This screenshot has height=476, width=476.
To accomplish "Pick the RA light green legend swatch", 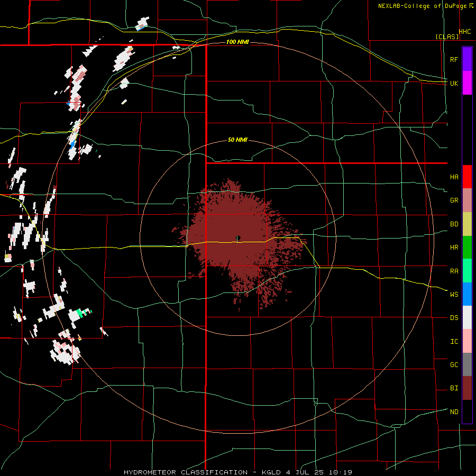I will coord(467,271).
